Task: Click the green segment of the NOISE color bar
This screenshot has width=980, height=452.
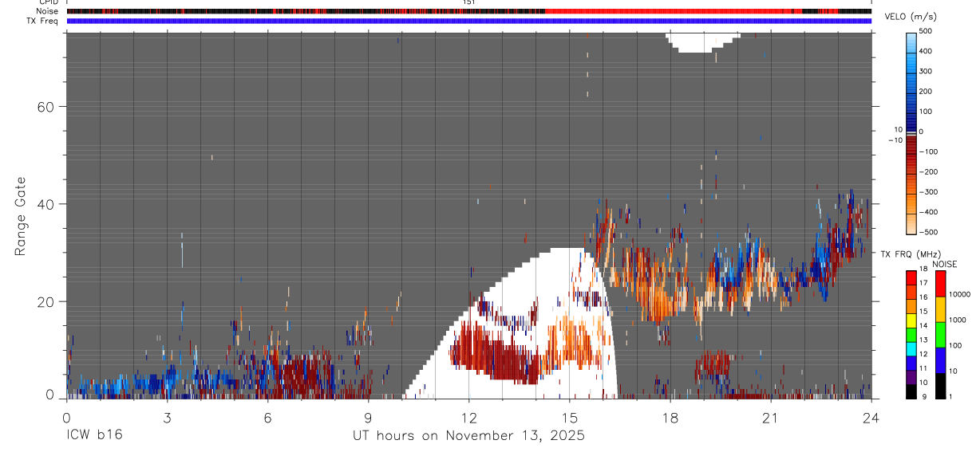Action: [940, 336]
